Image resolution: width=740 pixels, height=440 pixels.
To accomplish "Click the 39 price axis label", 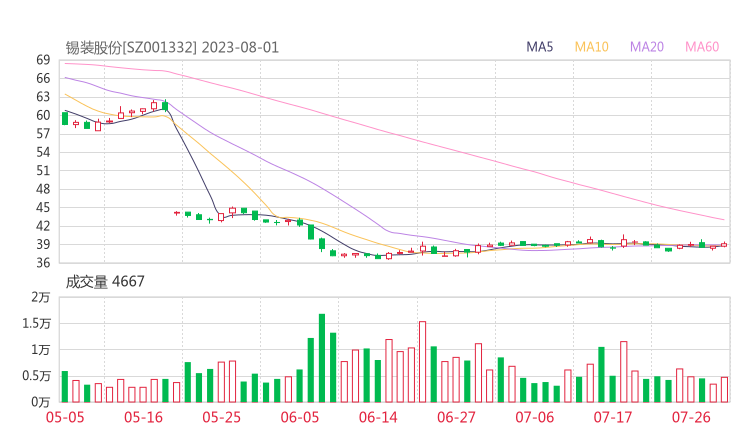I will pyautogui.click(x=43, y=244).
